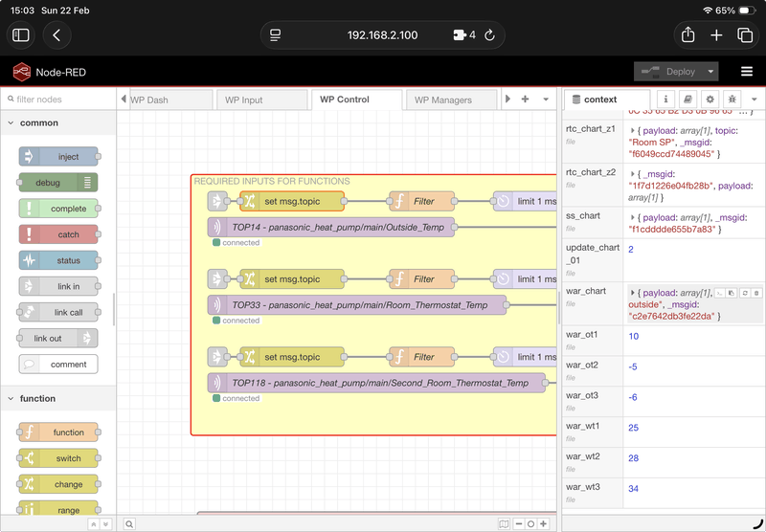
Task: Select the complete node in palette
Action: 58,209
